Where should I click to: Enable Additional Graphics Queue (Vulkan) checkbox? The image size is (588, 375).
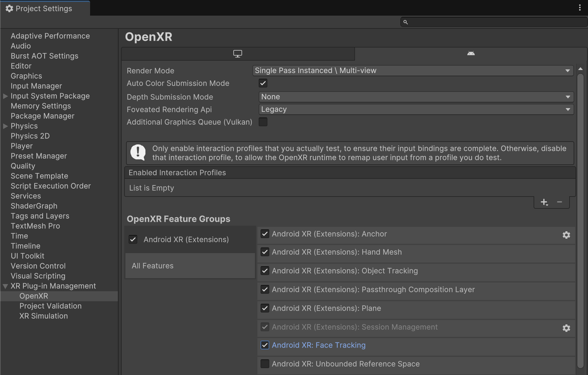point(263,122)
